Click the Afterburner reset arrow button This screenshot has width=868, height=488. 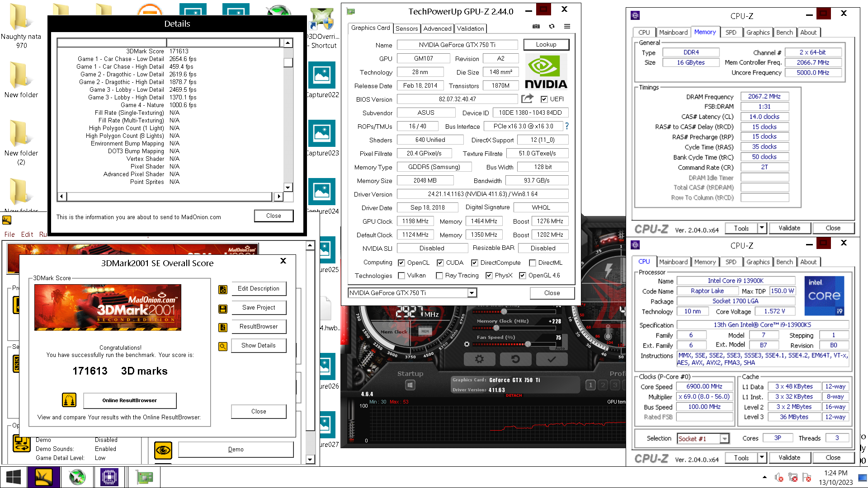tap(515, 359)
